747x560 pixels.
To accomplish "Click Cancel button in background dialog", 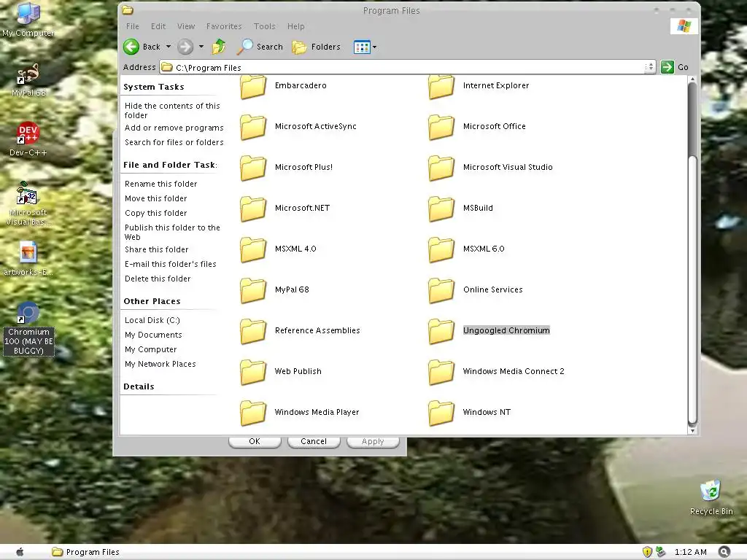I will point(314,441).
